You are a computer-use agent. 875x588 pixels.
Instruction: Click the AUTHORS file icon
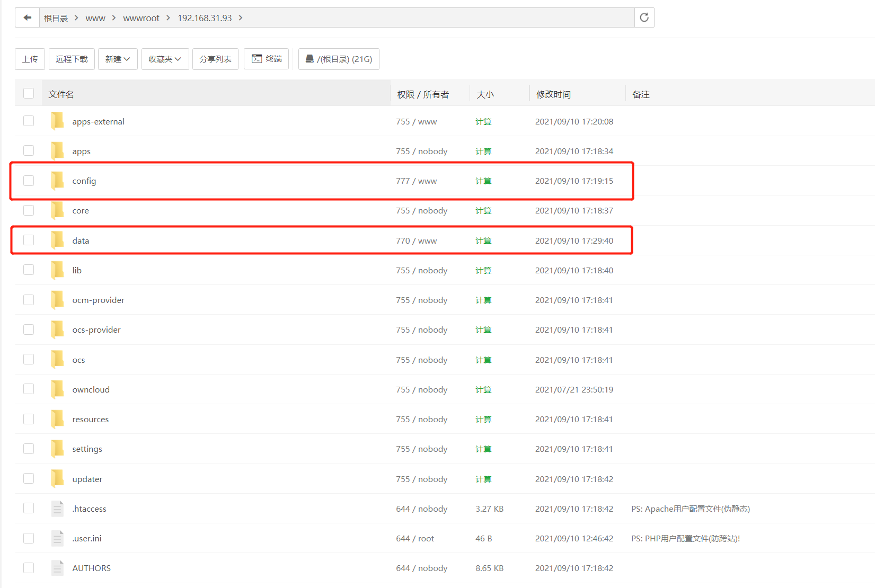point(57,568)
